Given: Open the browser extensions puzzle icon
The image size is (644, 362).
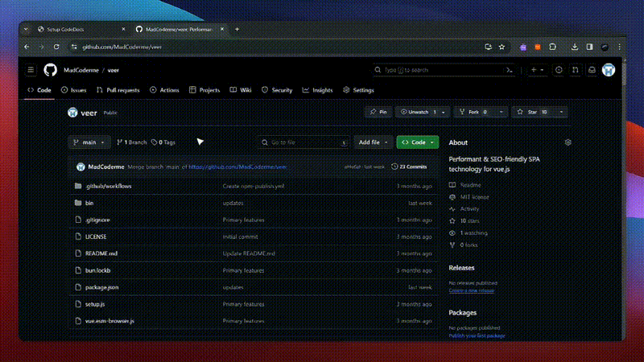Looking at the screenshot, I should (x=552, y=47).
